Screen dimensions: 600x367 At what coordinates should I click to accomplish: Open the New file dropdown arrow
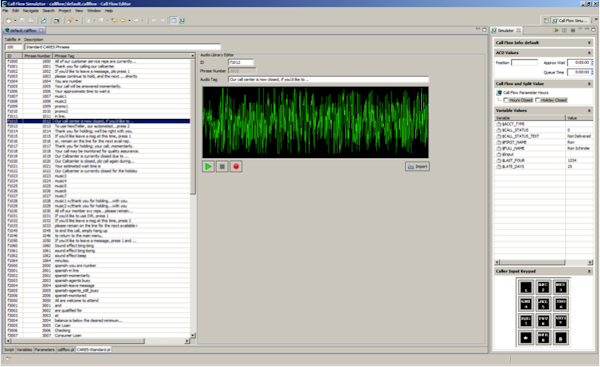point(15,21)
